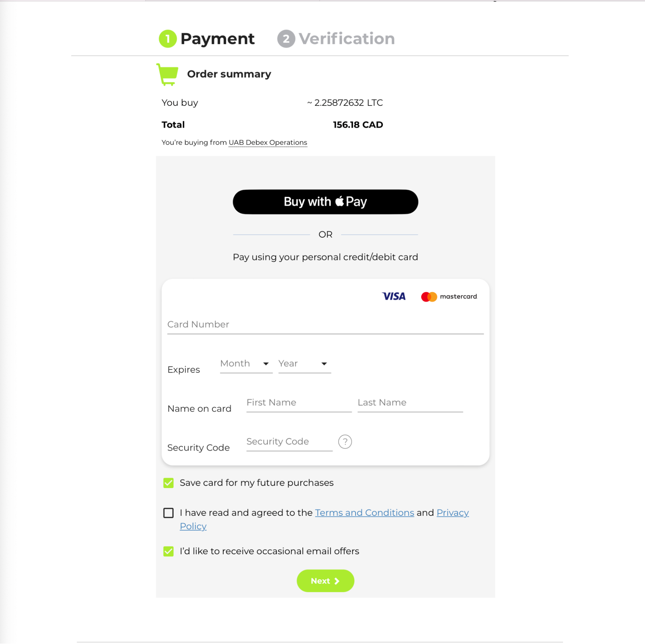Click the security code help question mark
Viewport: 645px width, 644px height.
(x=345, y=442)
